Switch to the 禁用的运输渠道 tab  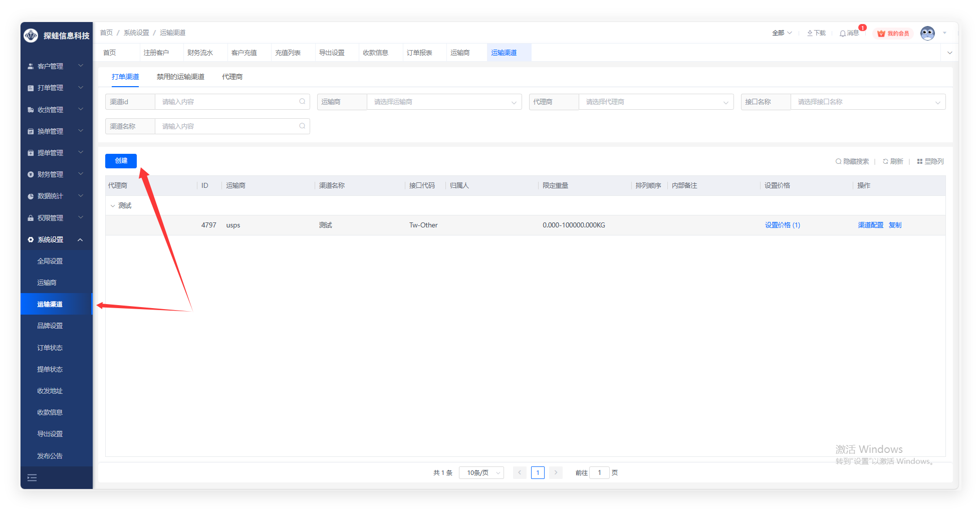pyautogui.click(x=180, y=77)
